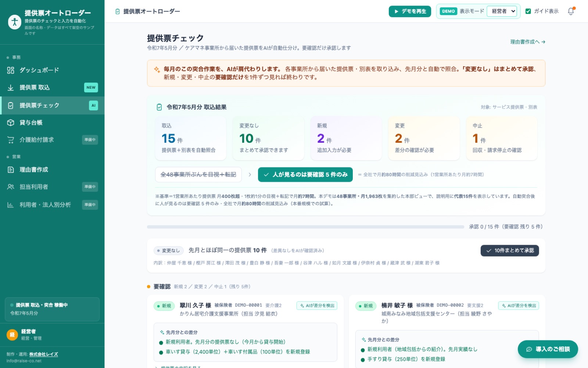Click the DEMO badge in header

[x=448, y=11]
